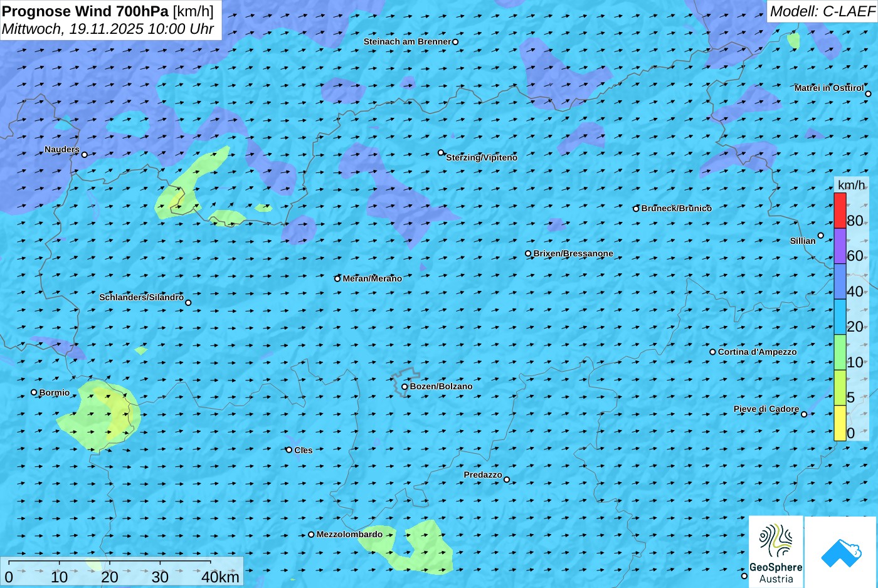Select the purple 60–80 km/h legend band
This screenshot has height=588, width=878.
pos(840,246)
